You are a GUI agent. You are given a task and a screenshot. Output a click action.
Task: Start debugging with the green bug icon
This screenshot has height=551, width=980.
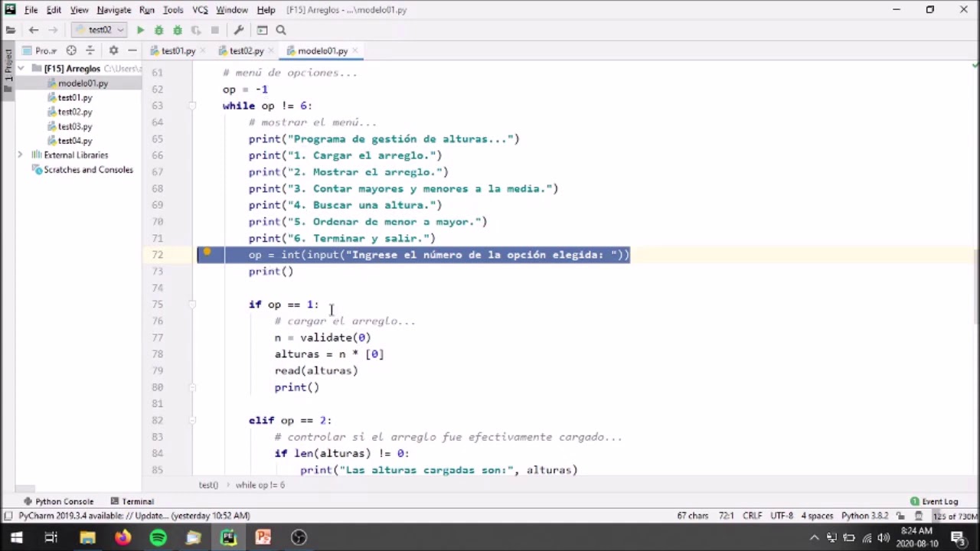(x=158, y=30)
